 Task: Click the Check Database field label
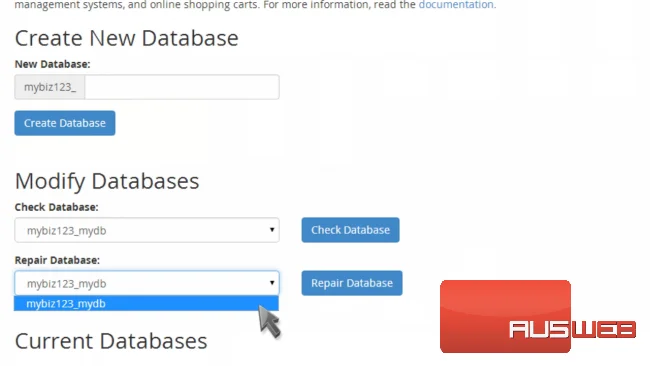[56, 207]
